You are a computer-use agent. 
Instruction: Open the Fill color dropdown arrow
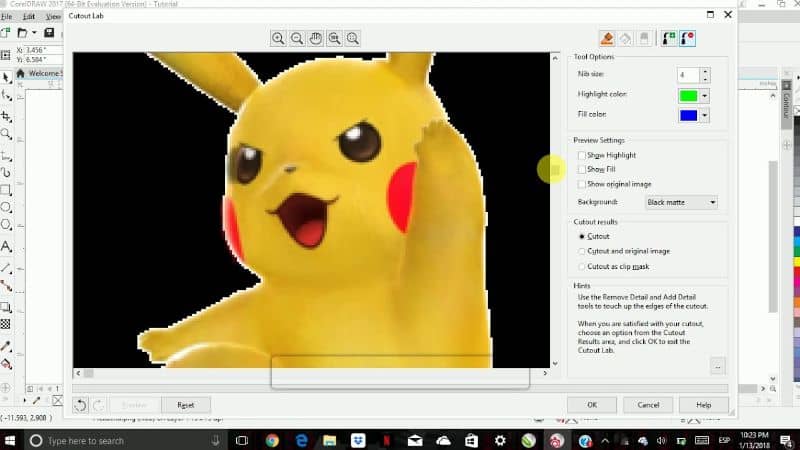pos(705,115)
